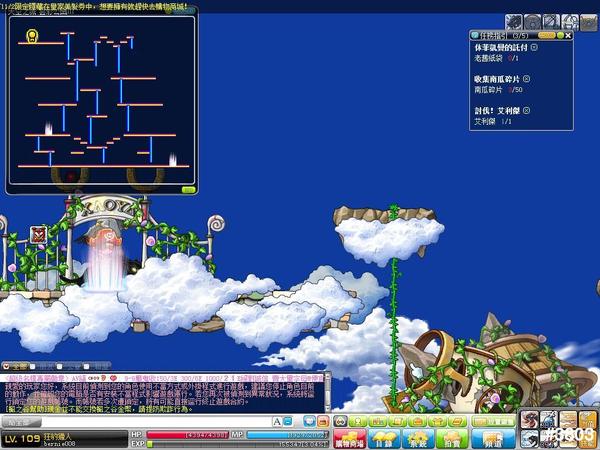Viewport: 600px width, 450px height.
Task: Click the bottom-left quick slot skill icon
Action: [530, 438]
